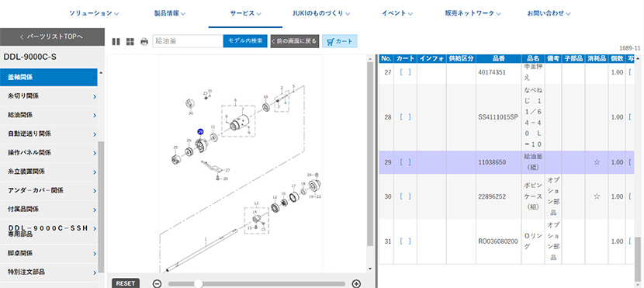Select blue part marker 29 in diagram
Image resolution: width=644 pixels, height=288 pixels.
pos(200,132)
